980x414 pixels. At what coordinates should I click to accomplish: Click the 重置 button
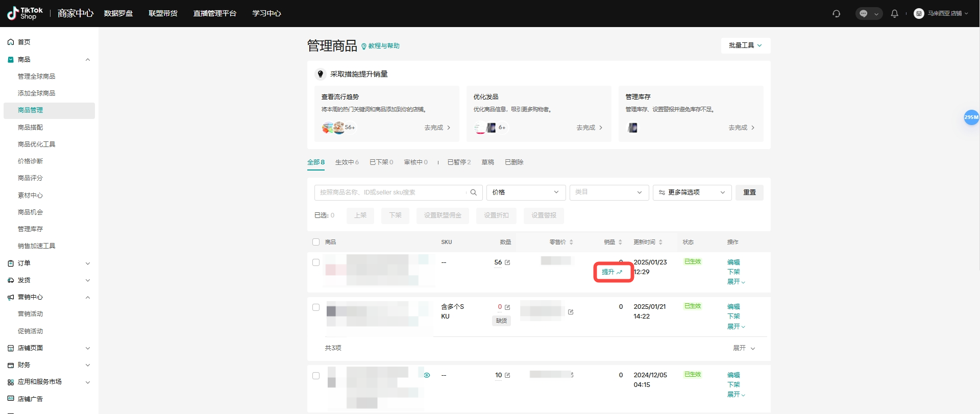pyautogui.click(x=749, y=192)
